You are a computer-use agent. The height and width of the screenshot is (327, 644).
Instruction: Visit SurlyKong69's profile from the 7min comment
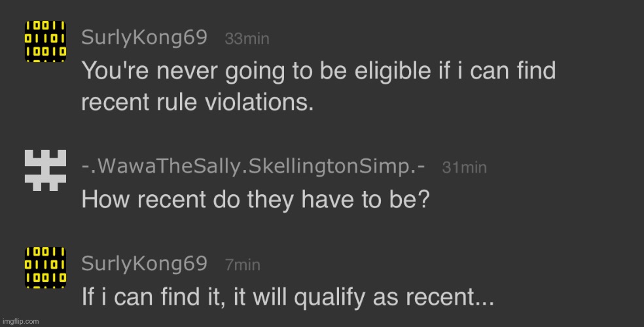[144, 264]
